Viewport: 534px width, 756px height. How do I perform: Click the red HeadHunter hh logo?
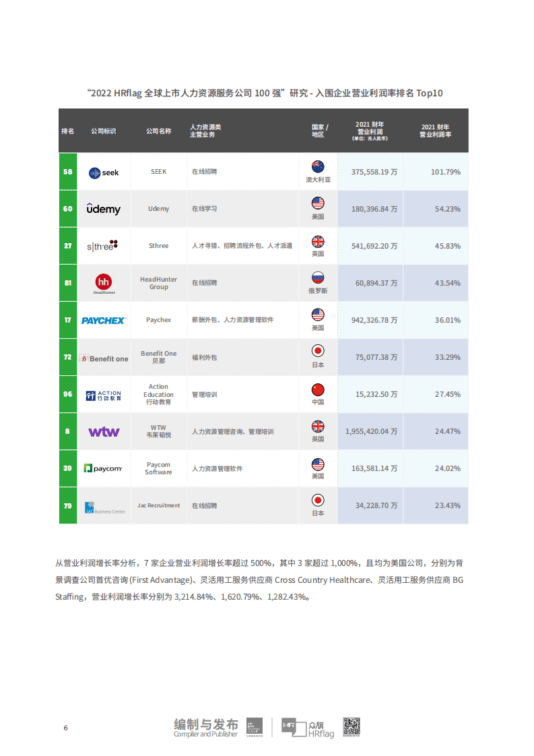coord(104,284)
